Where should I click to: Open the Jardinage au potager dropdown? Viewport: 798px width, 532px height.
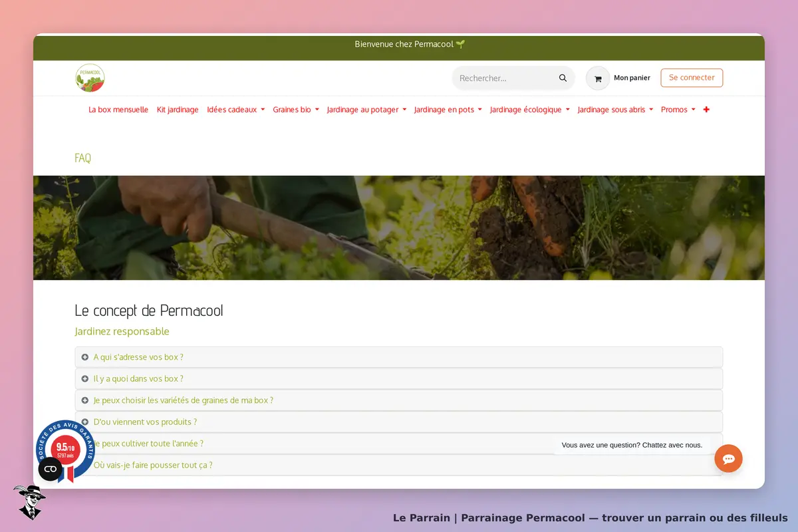tap(366, 110)
